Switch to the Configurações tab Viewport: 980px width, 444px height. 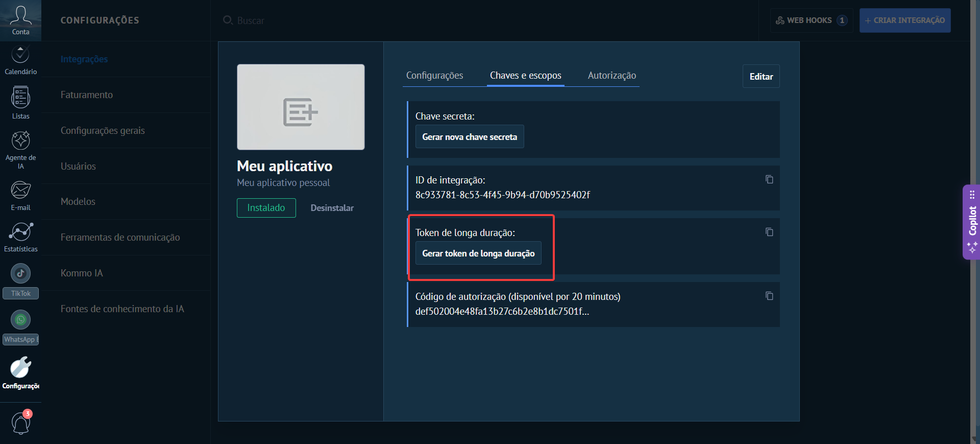pyautogui.click(x=434, y=76)
